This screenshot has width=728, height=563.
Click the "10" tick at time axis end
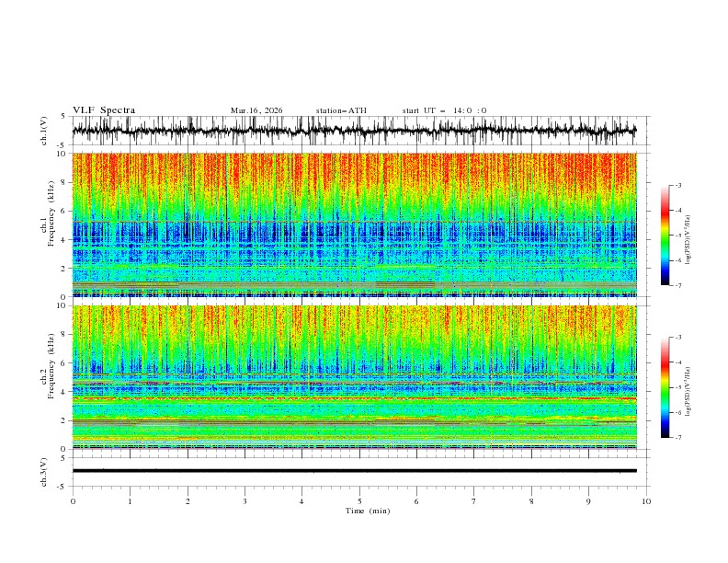[x=646, y=501]
